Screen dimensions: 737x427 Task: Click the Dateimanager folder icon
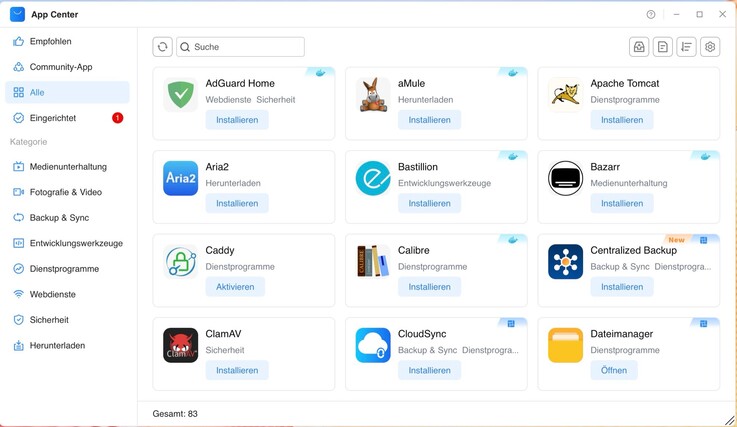tap(565, 345)
